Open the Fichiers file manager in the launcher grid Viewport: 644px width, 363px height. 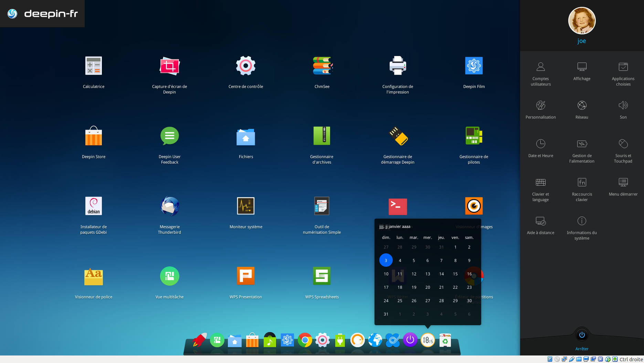(x=246, y=137)
